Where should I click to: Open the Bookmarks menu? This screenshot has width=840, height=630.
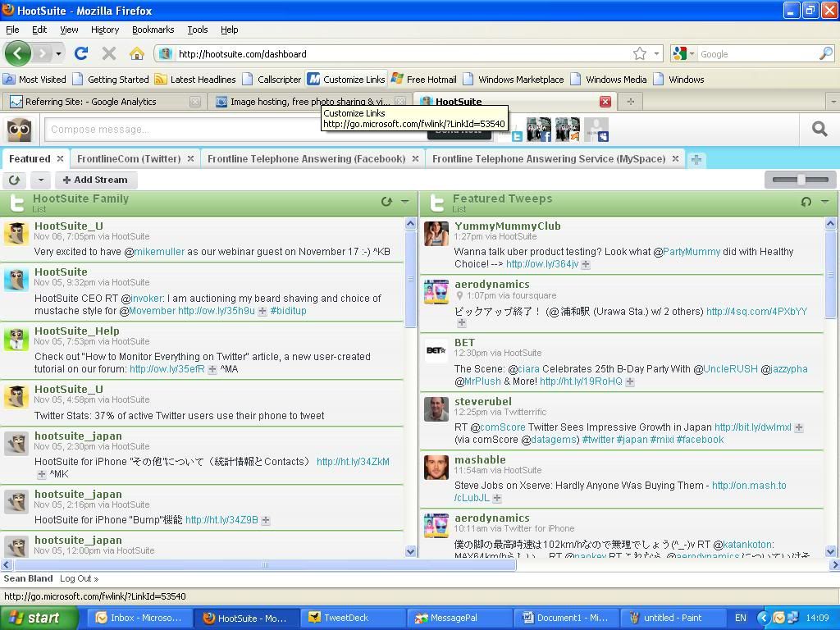point(153,30)
